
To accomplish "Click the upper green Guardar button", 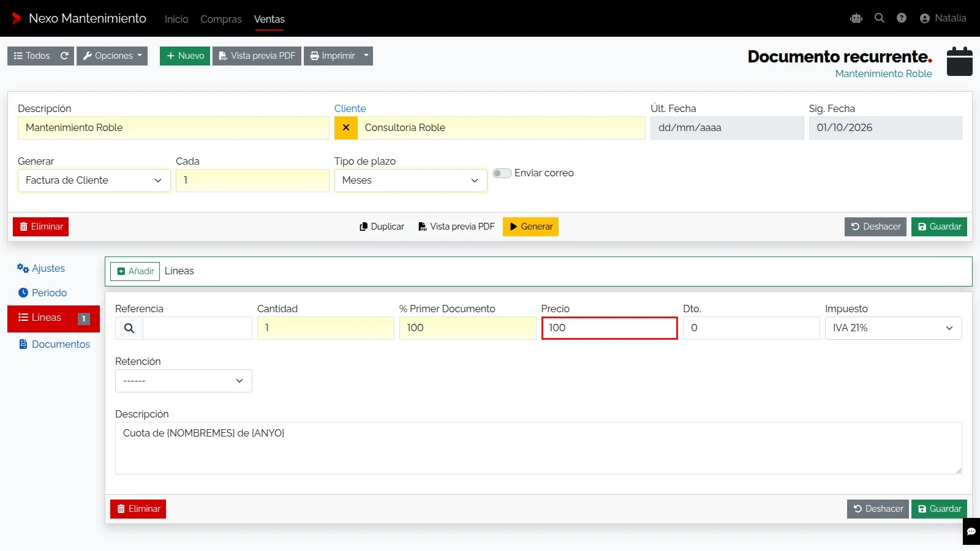I will (x=939, y=227).
